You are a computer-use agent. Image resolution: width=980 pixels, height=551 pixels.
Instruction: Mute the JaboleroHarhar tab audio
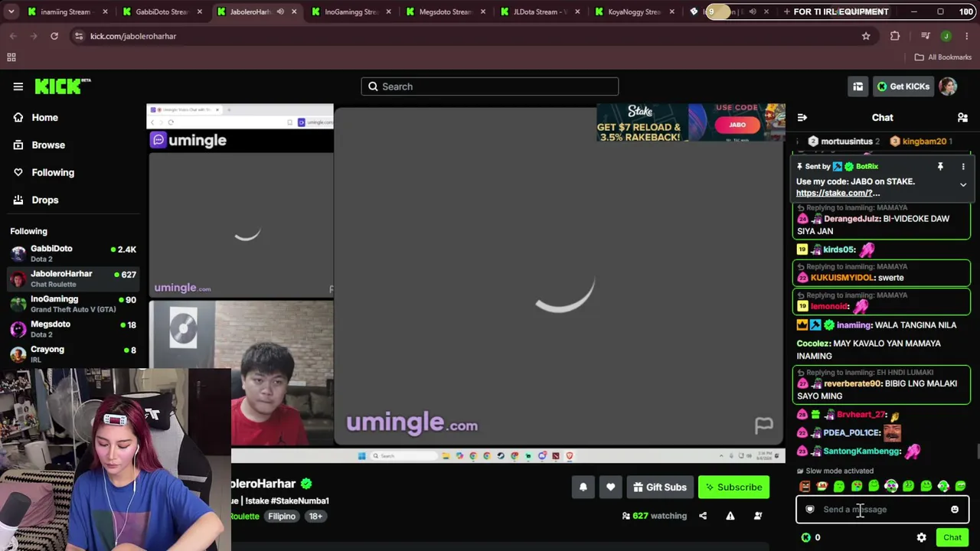coord(280,11)
